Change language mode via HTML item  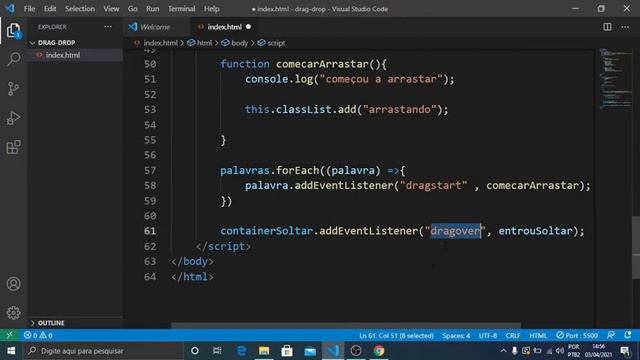[x=538, y=336]
